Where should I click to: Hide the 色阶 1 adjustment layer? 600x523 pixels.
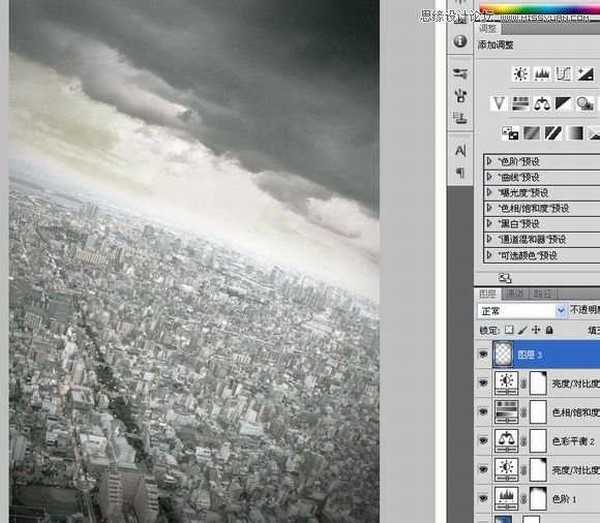(x=485, y=497)
